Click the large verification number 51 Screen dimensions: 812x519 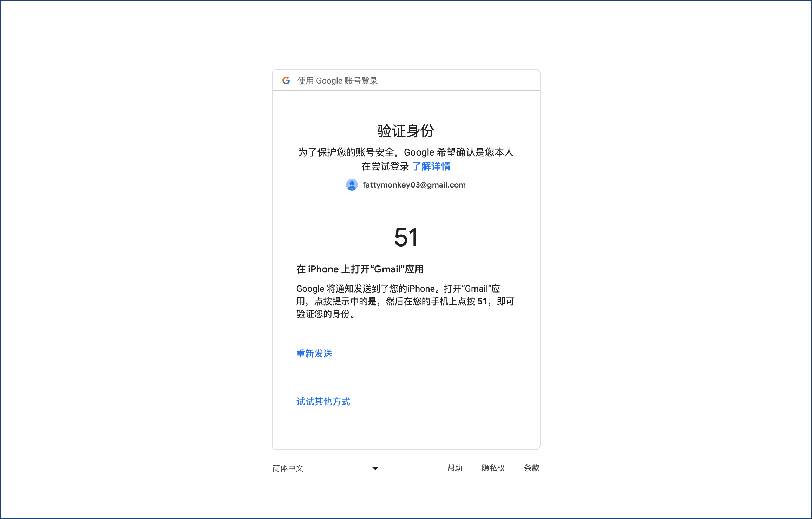pos(406,237)
